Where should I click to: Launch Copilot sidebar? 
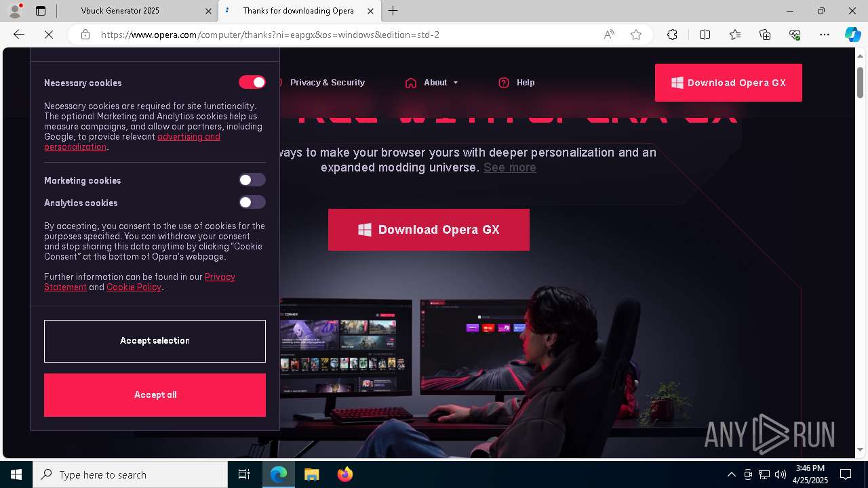coord(852,35)
